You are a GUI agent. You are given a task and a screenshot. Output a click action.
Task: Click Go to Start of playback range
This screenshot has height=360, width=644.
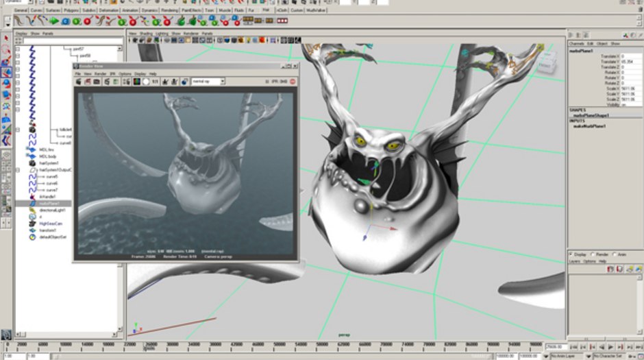point(573,347)
